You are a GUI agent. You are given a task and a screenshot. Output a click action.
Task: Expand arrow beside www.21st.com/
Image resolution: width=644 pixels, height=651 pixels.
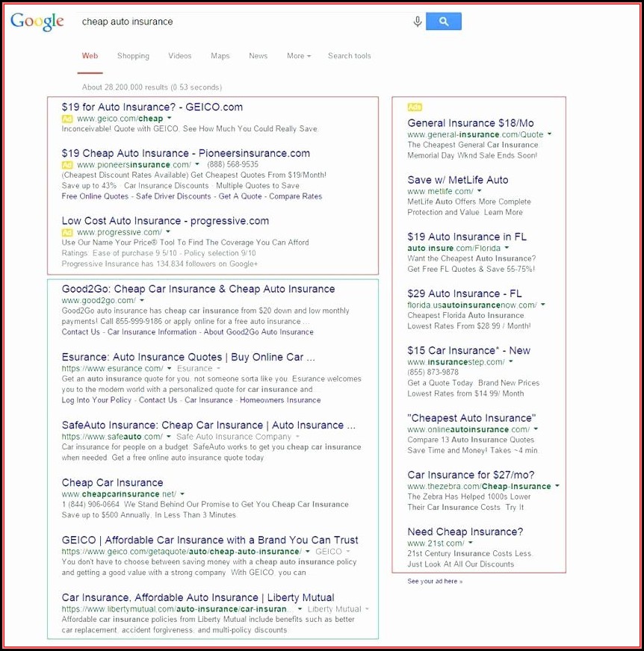pyautogui.click(x=471, y=543)
